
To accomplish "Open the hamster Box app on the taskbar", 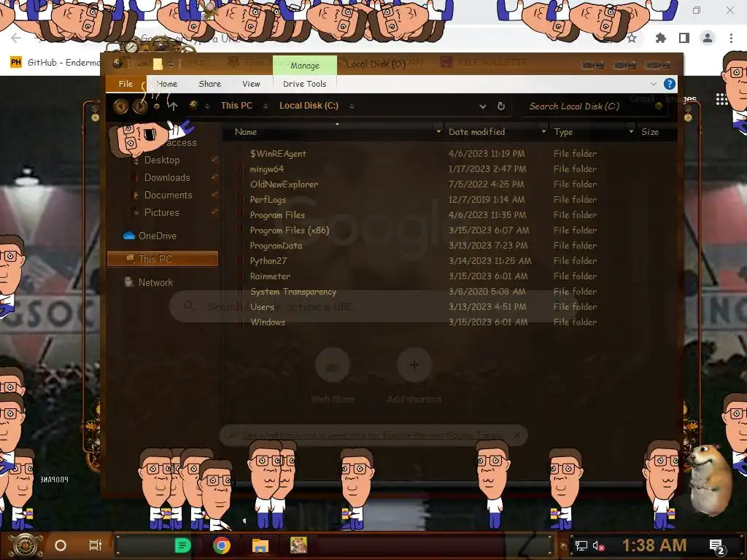I will click(298, 545).
